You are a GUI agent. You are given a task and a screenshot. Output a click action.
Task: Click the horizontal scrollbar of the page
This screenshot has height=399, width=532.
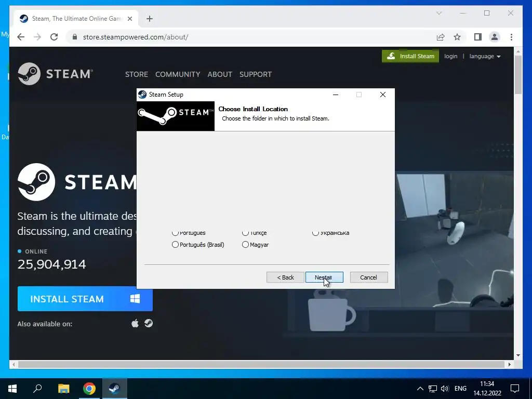tap(261, 364)
